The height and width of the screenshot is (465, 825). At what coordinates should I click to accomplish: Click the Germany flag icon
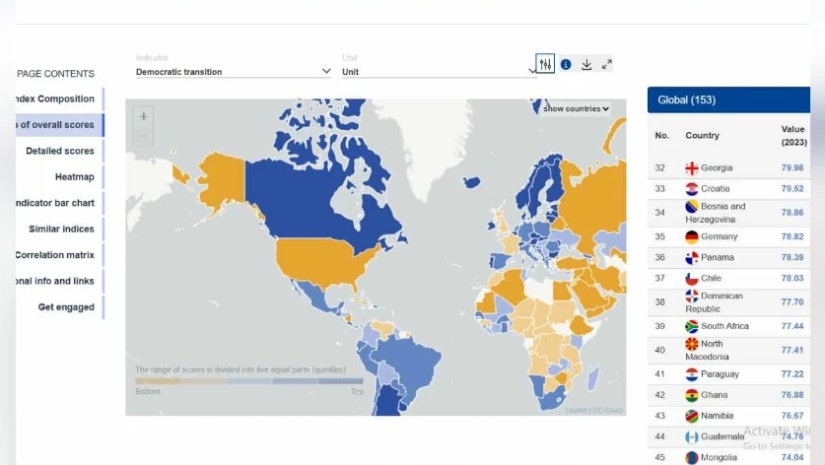click(691, 237)
